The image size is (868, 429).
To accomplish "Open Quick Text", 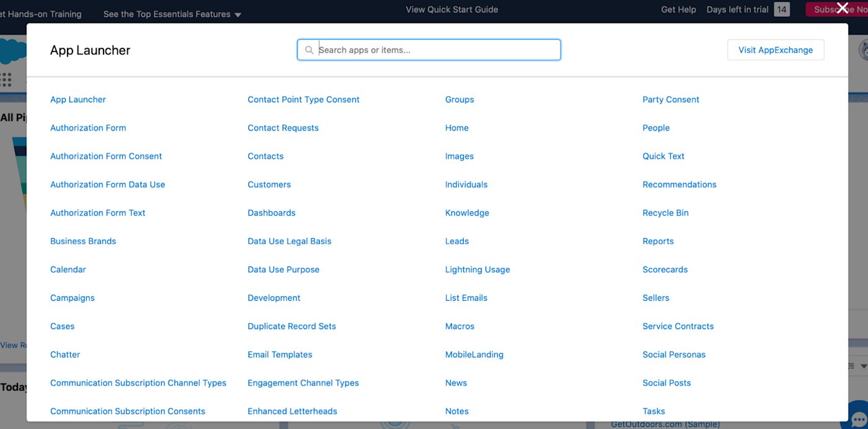I will tap(663, 156).
